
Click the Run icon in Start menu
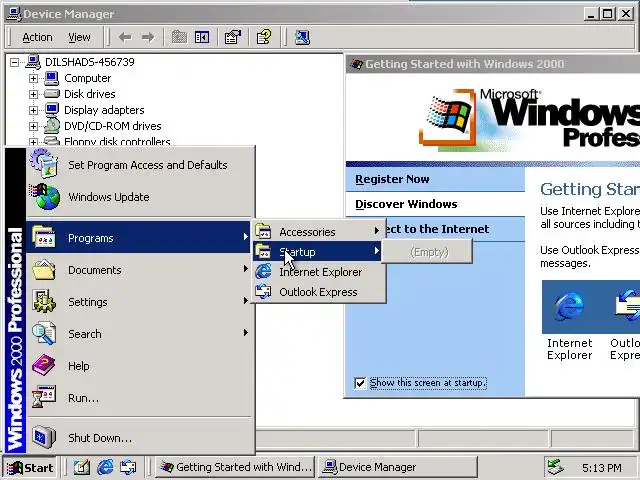click(44, 397)
